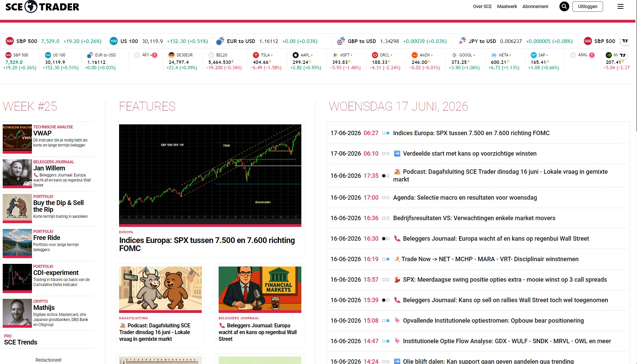Viewport: 637px width, 364px height.
Task: Open the Abonnement menu item
Action: pyautogui.click(x=535, y=6)
